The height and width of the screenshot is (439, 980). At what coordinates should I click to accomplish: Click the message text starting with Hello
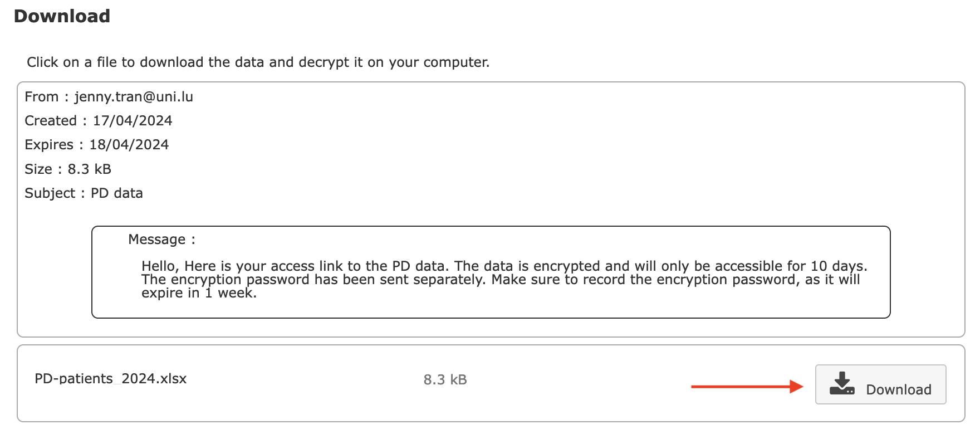click(504, 266)
